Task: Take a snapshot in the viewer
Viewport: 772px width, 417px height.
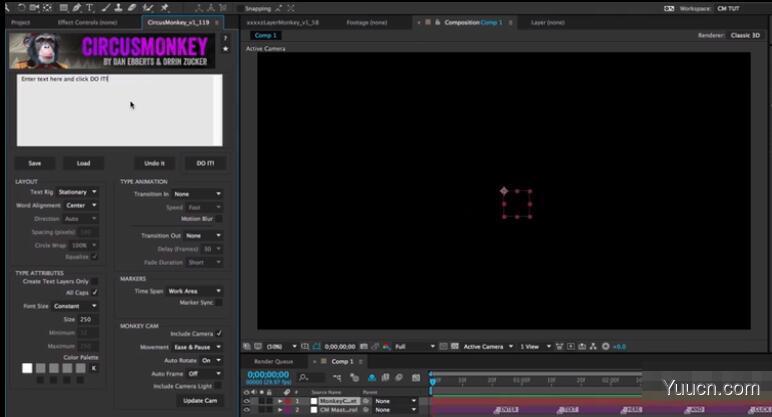Action: point(364,347)
